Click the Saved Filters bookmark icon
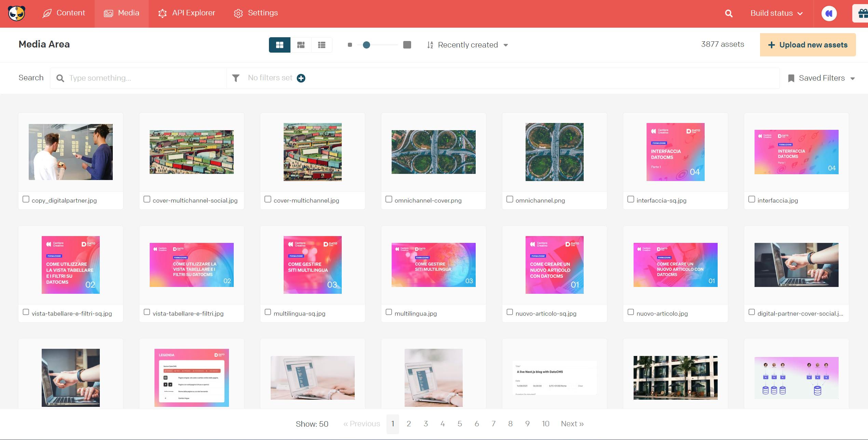 791,78
